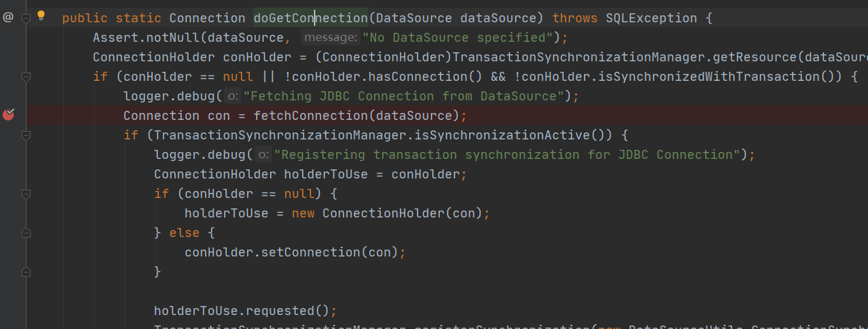This screenshot has width=868, height=329.
Task: Fold the isSynchronizationActive if-block
Action: 26,135
